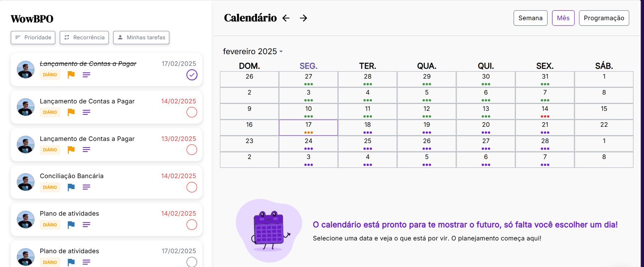Go to the next month arrow
Screen dimensions: 644x267
303,18
